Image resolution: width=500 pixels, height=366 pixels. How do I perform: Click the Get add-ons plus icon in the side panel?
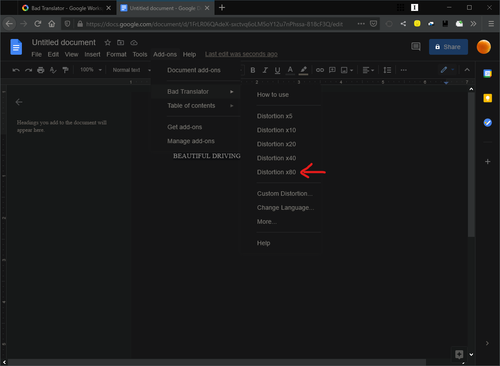(487, 162)
